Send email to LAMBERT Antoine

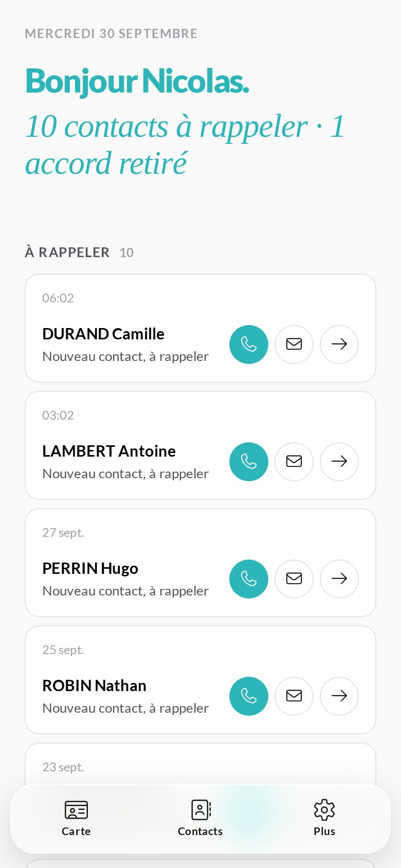point(294,462)
